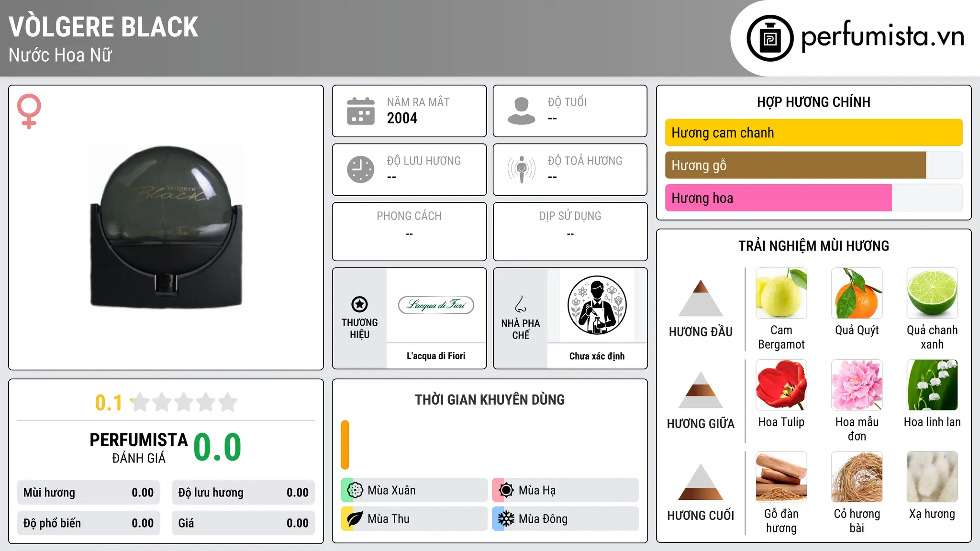Click the Độ phổ biến 0.00 score row
The height and width of the screenshot is (551, 980).
click(x=89, y=523)
